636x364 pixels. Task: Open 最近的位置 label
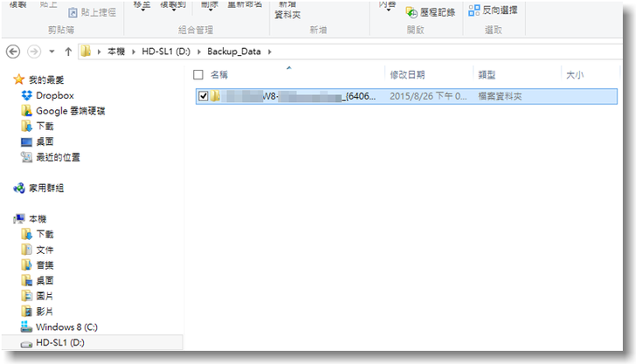pos(58,157)
